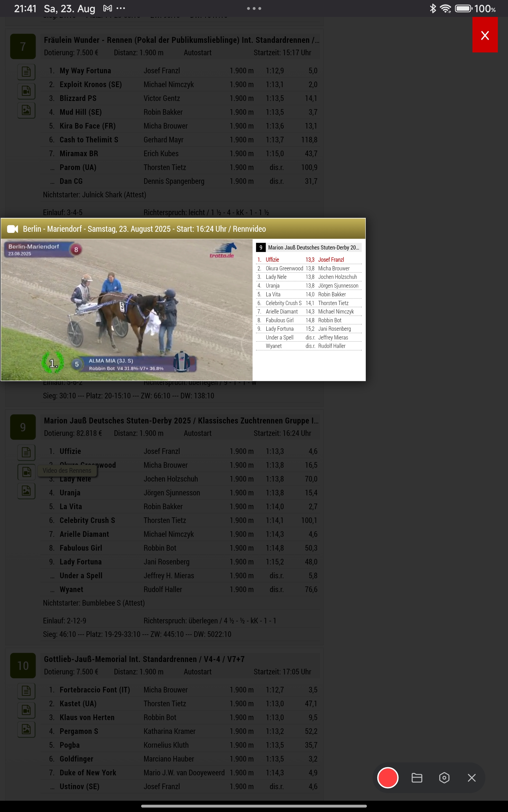The image size is (508, 812).
Task: Open the recorder settings hexagon icon
Action: (x=444, y=777)
